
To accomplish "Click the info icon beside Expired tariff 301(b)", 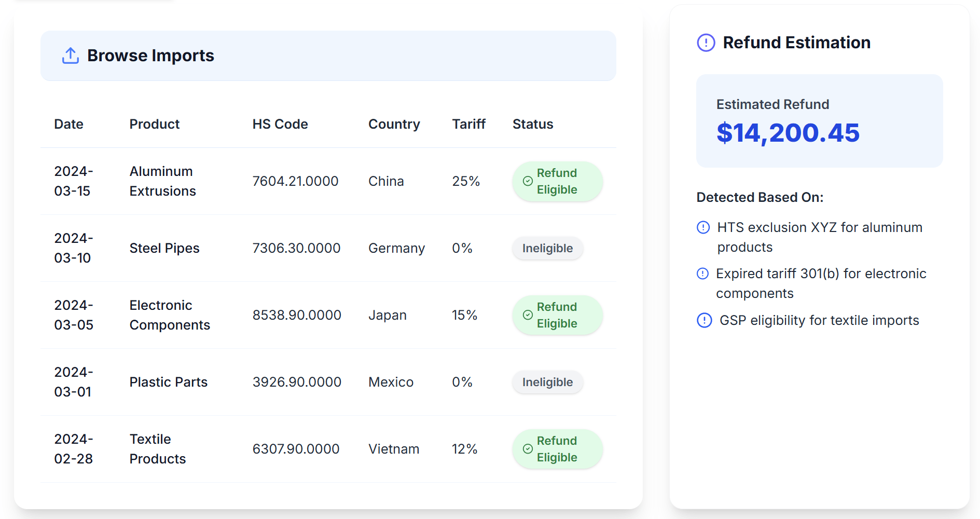I will (702, 274).
